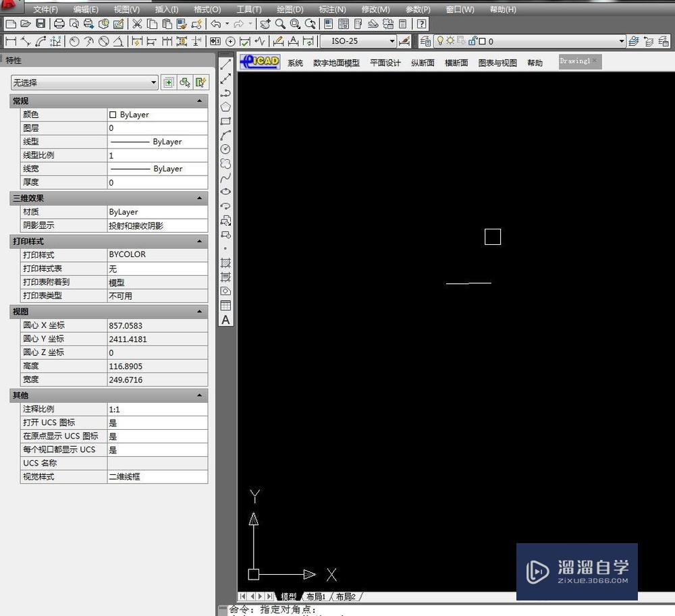
Task: Click the Help question mark icon
Action: (x=421, y=24)
